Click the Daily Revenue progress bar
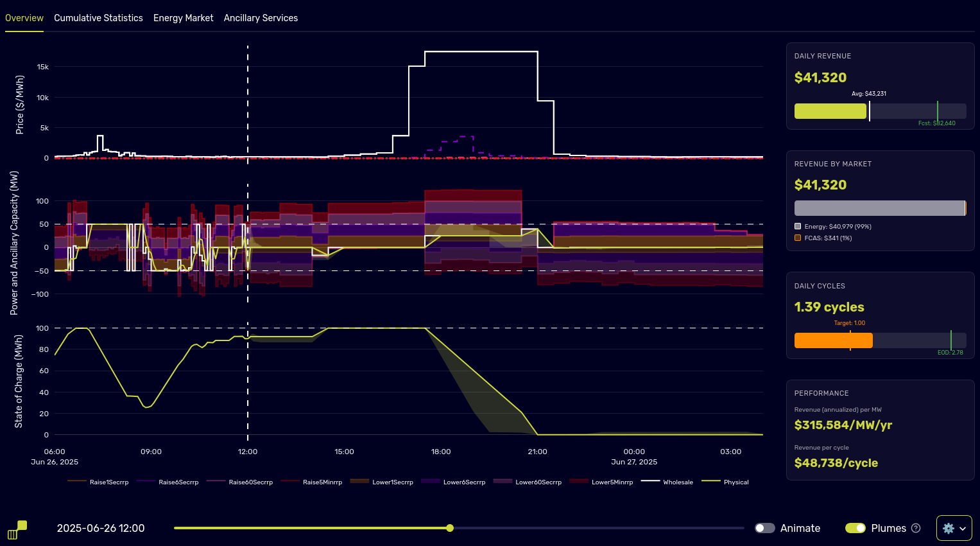 [x=879, y=111]
